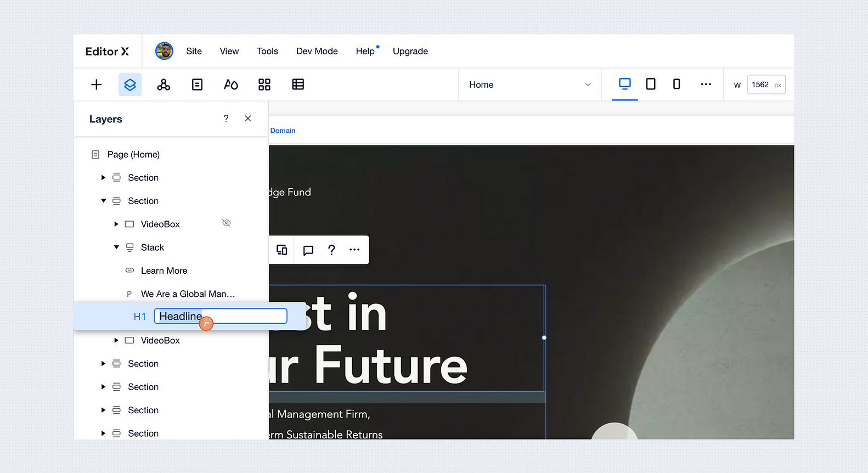The height and width of the screenshot is (473, 868).
Task: Open the View menu
Action: click(229, 51)
